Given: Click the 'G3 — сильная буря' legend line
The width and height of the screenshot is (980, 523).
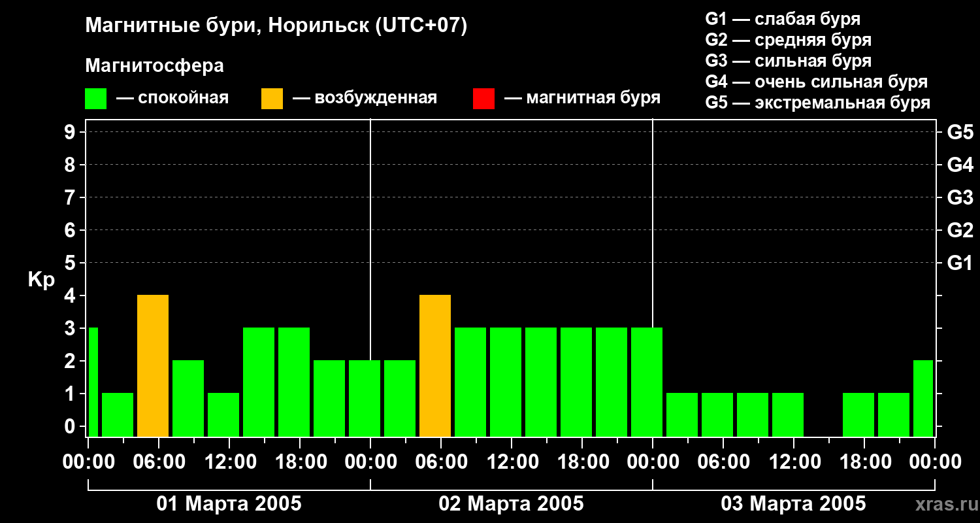Looking at the screenshot, I should (x=789, y=61).
